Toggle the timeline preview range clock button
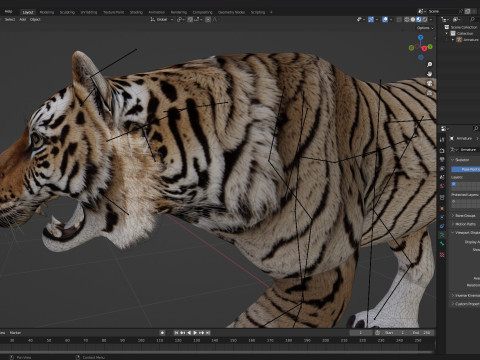The width and height of the screenshot is (480, 360). coord(377,333)
